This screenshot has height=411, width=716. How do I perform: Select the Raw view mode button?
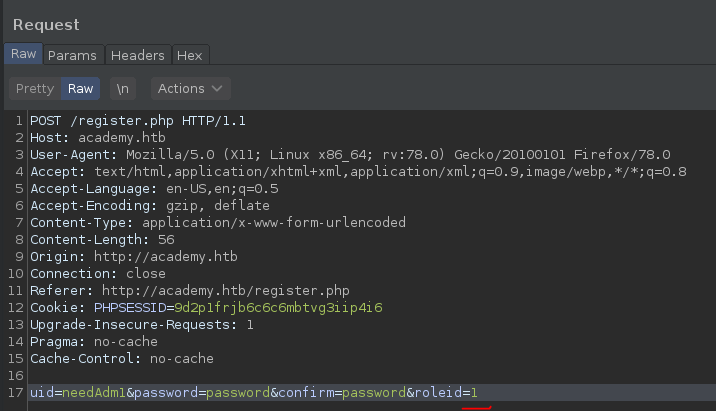[81, 88]
